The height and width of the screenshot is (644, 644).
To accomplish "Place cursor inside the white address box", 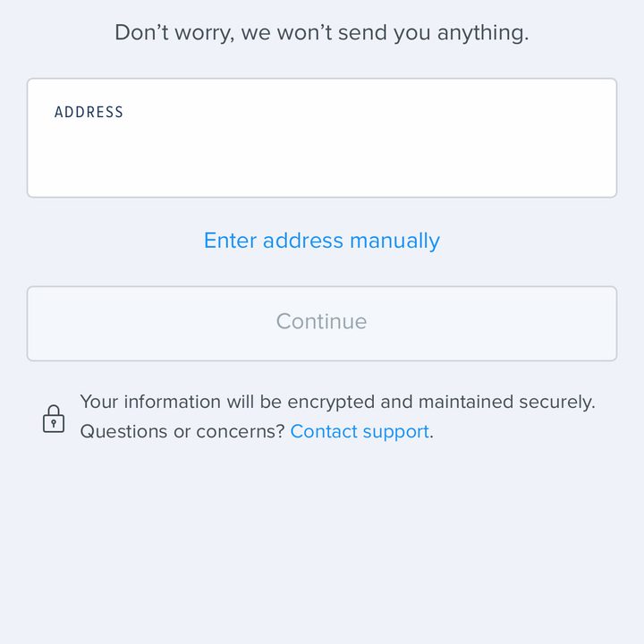I will point(322,138).
